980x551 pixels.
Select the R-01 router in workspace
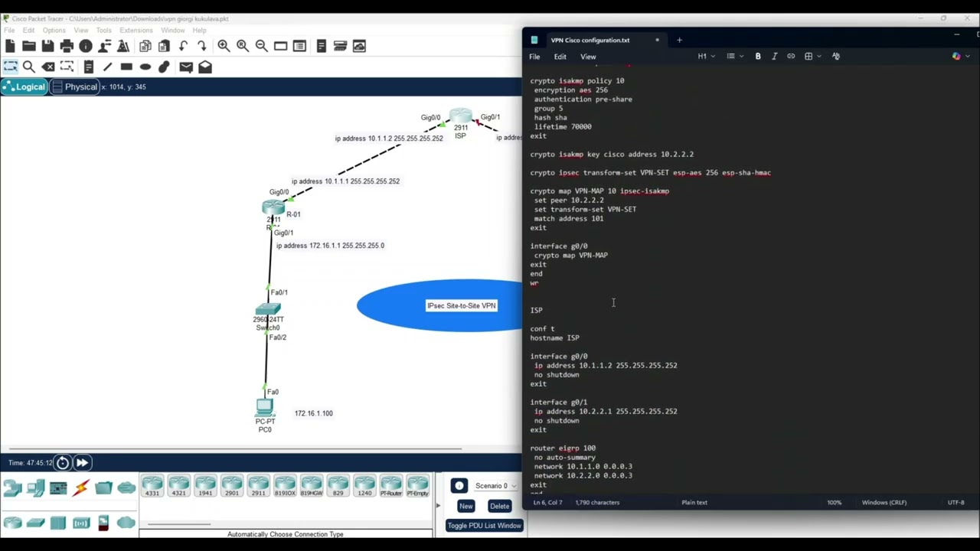click(273, 208)
